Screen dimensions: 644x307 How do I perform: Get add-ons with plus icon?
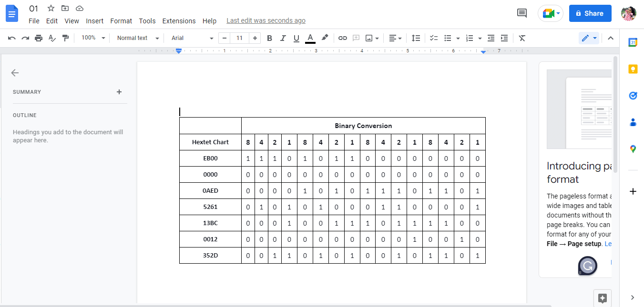[633, 191]
